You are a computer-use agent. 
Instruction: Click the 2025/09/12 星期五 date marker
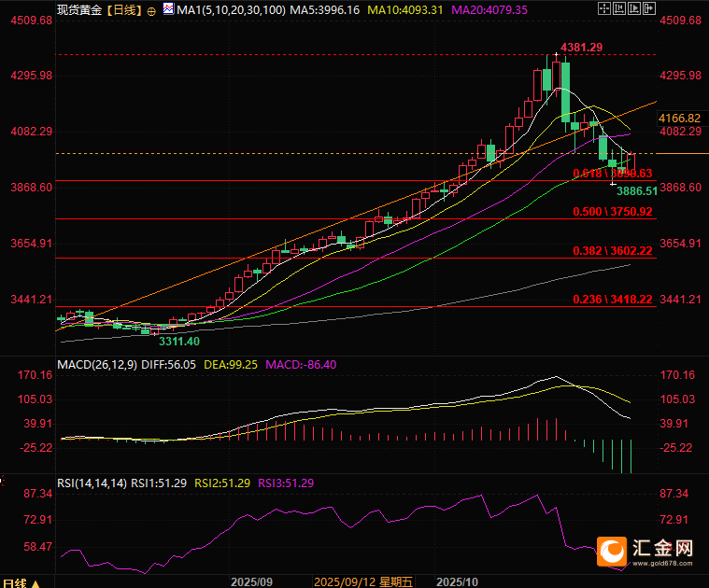363,581
